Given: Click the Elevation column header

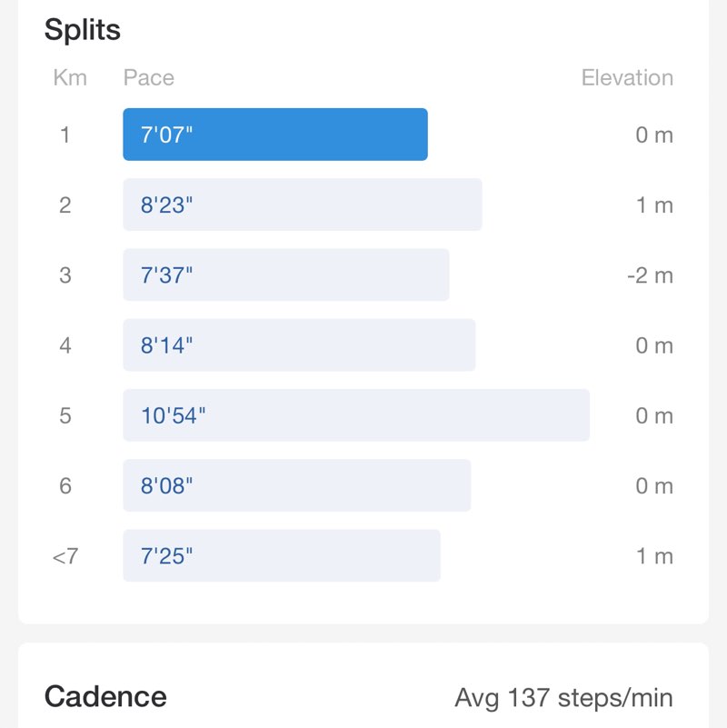Looking at the screenshot, I should [627, 77].
